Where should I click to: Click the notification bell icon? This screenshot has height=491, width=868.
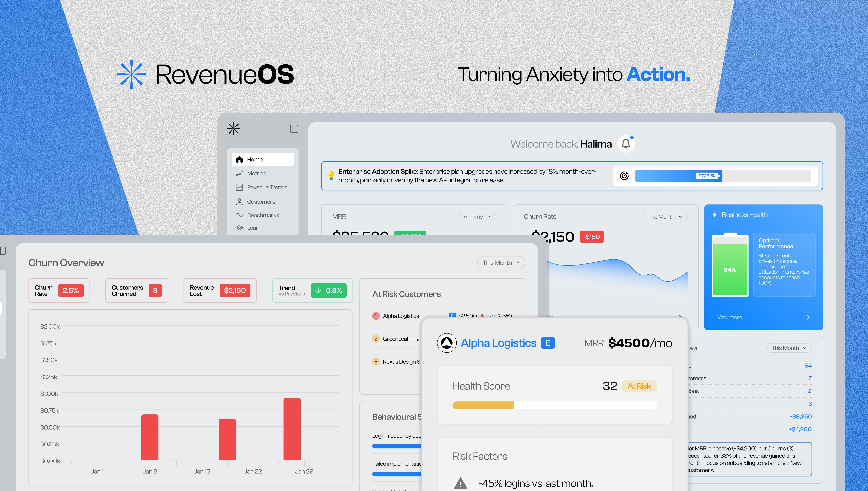pos(626,144)
